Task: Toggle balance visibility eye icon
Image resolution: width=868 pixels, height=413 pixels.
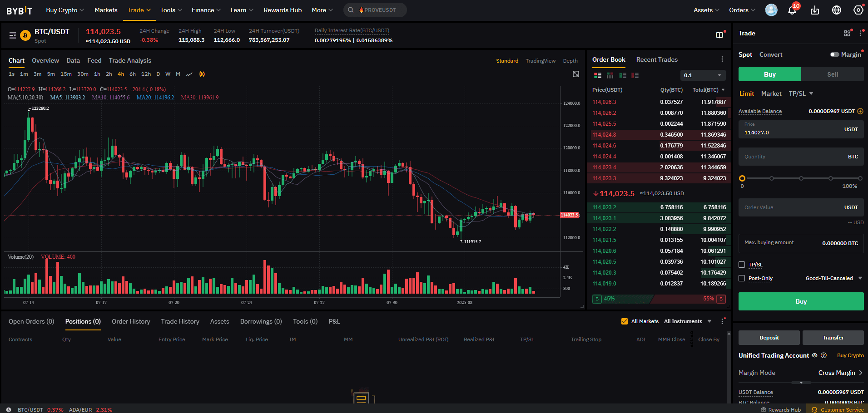Action: (814, 355)
